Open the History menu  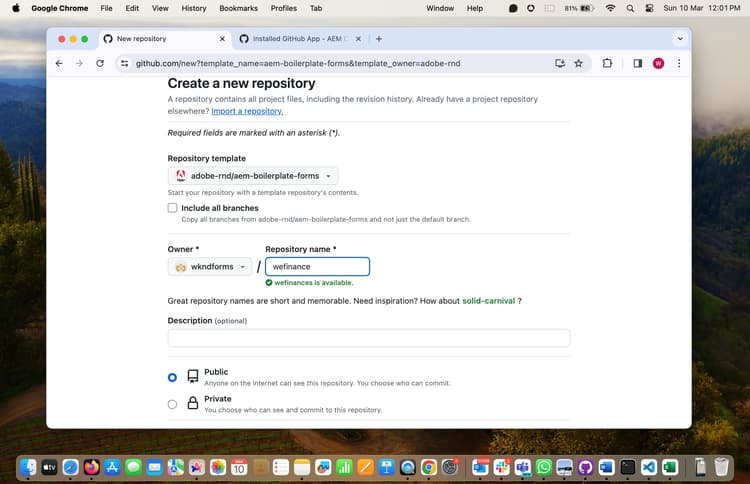(x=194, y=8)
